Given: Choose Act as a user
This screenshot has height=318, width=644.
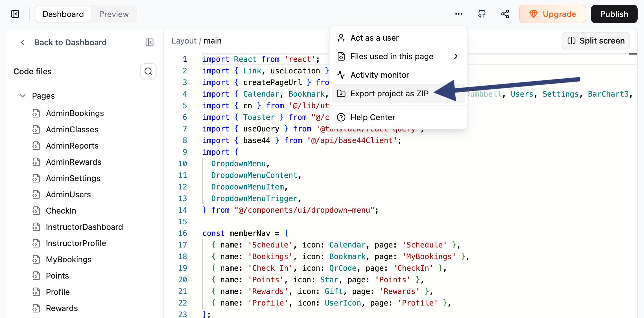Looking at the screenshot, I should (374, 37).
